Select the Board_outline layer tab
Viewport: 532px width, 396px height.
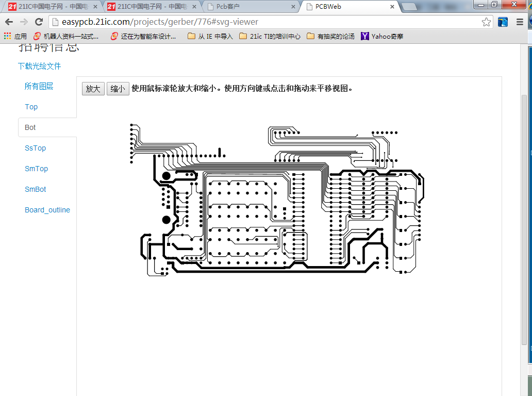point(47,210)
